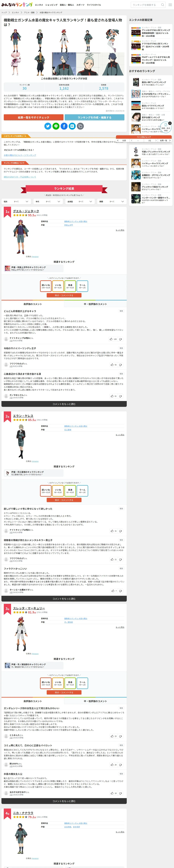Switch to 中・低評価のコメント tab for グエル
The width and height of the screenshot is (174, 868).
coord(95,304)
